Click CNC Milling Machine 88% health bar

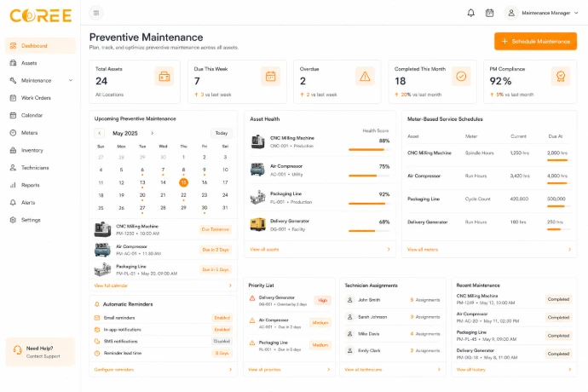pyautogui.click(x=369, y=150)
